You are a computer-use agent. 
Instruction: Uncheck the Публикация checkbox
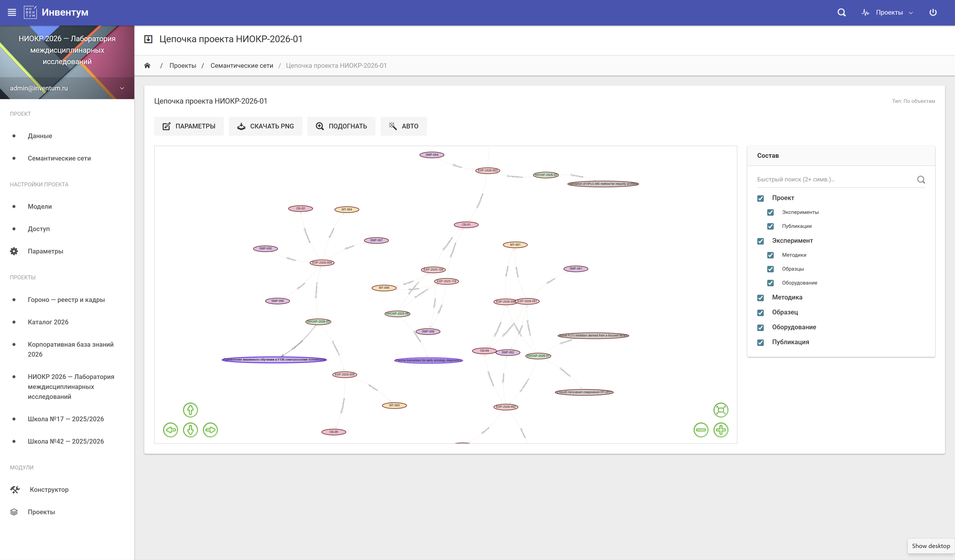(x=761, y=342)
